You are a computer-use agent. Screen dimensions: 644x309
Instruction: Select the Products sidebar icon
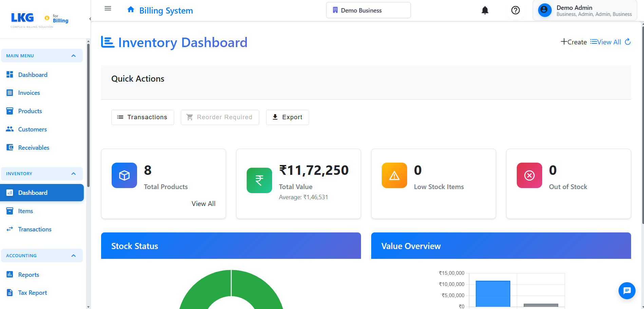[x=10, y=111]
